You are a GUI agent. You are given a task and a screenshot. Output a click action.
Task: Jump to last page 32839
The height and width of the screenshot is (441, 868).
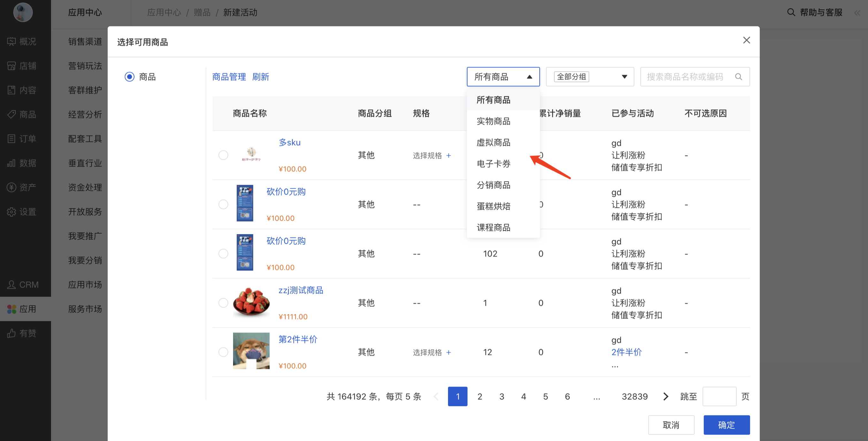[635, 396]
